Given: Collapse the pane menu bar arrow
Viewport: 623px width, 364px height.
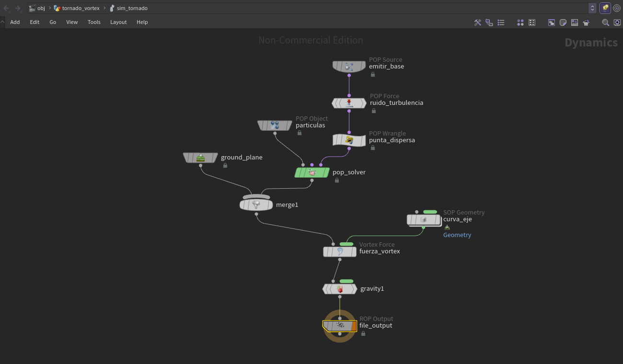Looking at the screenshot, I should click(x=2, y=22).
